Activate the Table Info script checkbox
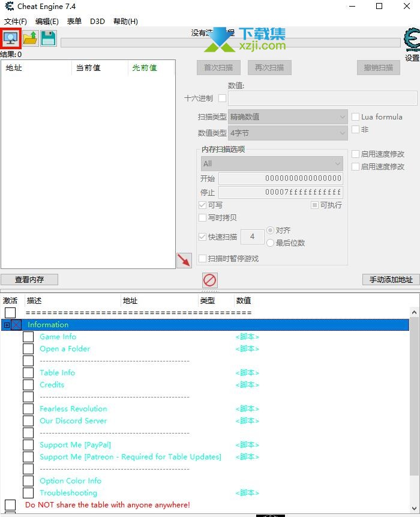The image size is (420, 517). (28, 373)
